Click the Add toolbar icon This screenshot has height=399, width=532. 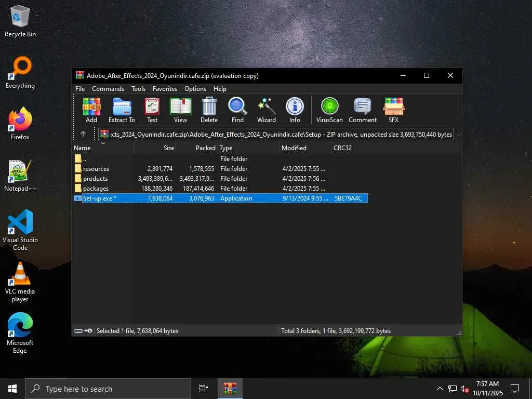pos(91,110)
